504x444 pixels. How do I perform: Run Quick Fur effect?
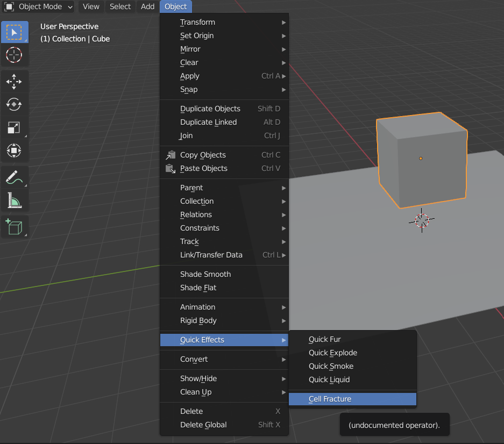(353, 340)
